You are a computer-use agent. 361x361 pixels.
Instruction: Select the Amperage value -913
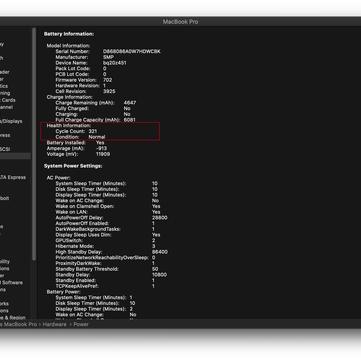[x=101, y=148]
